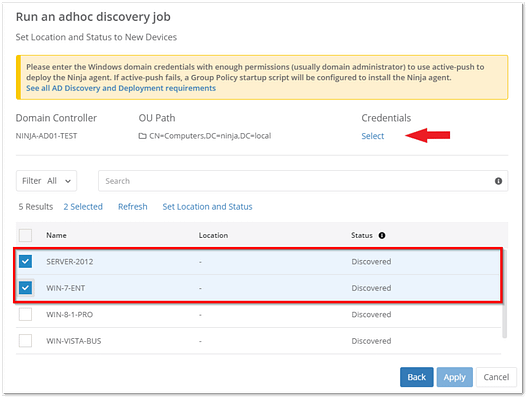Screen dimensions: 527x398
Task: Click the Location column header
Action: 213,235
